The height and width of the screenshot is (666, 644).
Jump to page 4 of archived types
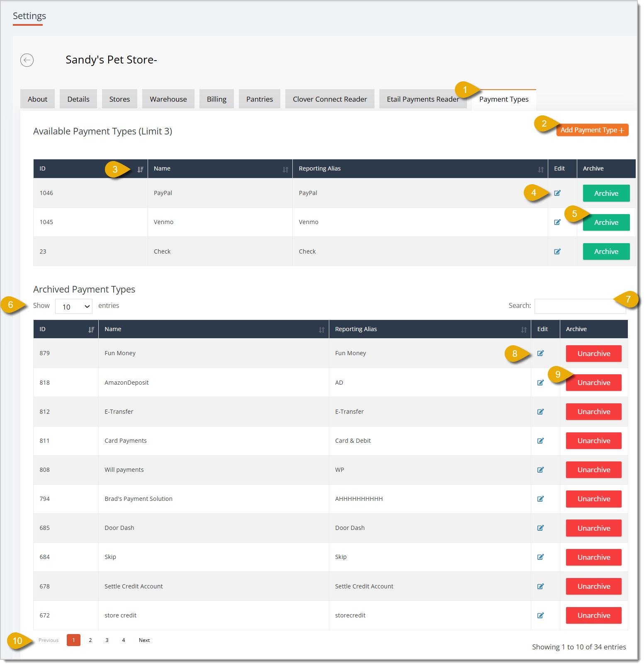(123, 640)
